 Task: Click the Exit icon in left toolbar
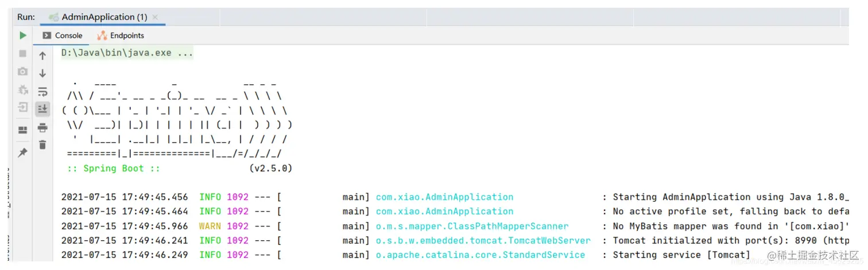[x=23, y=107]
